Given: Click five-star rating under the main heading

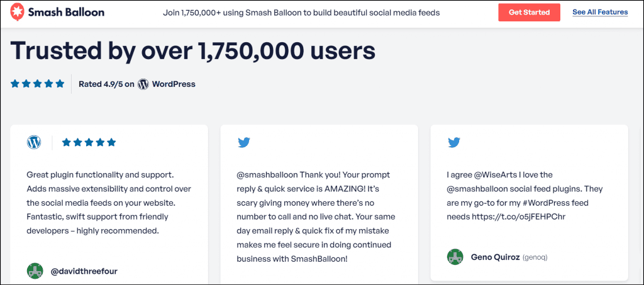Looking at the screenshot, I should pyautogui.click(x=37, y=84).
